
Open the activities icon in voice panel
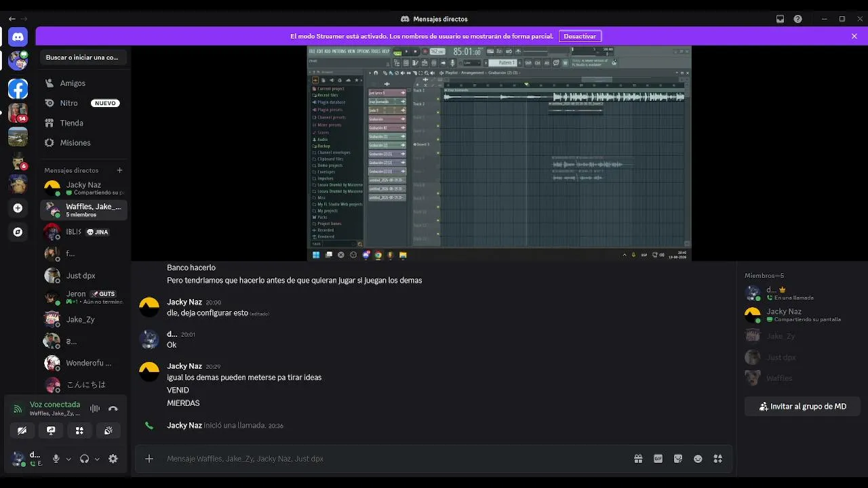[x=79, y=430]
